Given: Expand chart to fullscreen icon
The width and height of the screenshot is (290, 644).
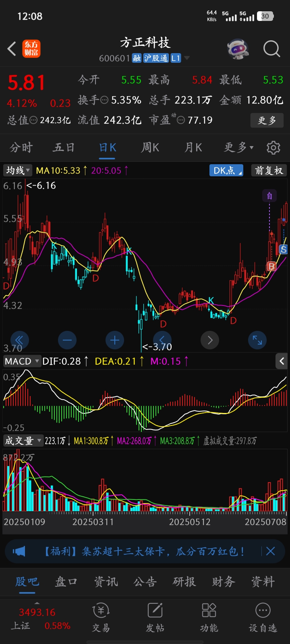Looking at the screenshot, I should pos(257,341).
